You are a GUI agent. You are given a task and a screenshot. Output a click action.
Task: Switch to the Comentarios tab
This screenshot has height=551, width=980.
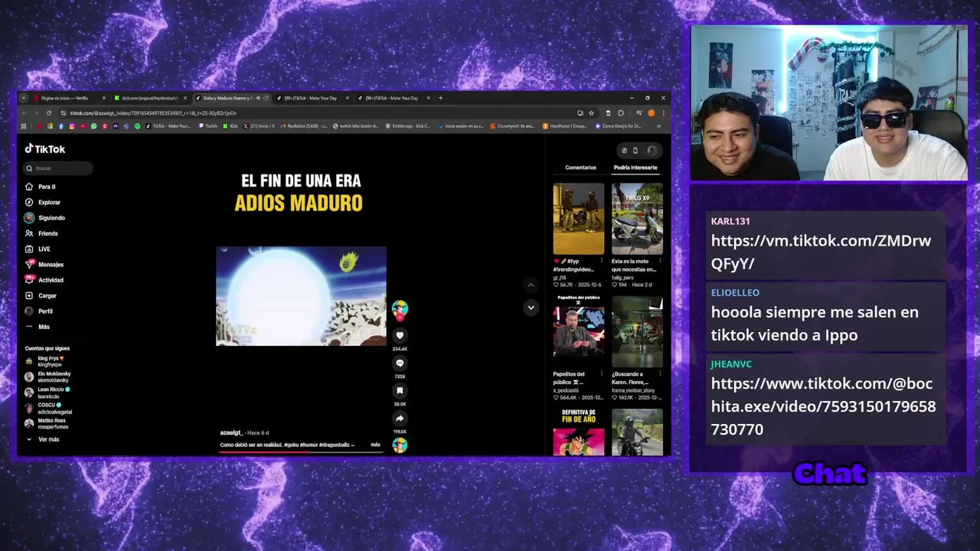click(x=580, y=168)
